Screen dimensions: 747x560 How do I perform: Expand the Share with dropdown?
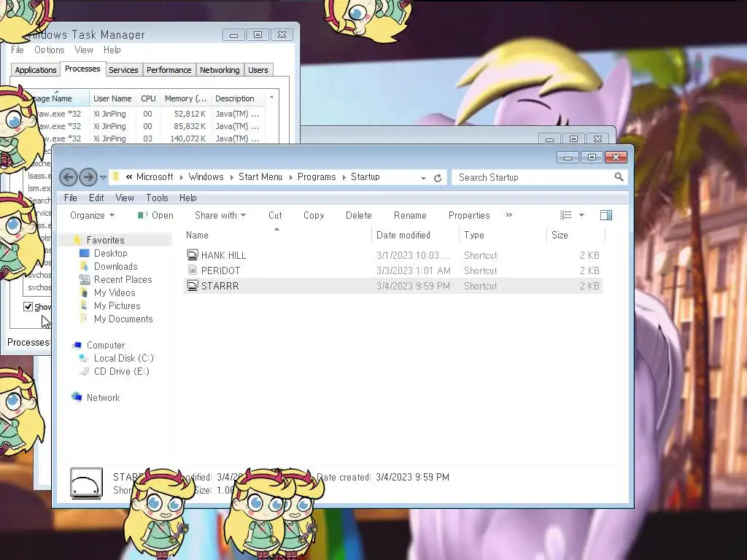tap(220, 215)
